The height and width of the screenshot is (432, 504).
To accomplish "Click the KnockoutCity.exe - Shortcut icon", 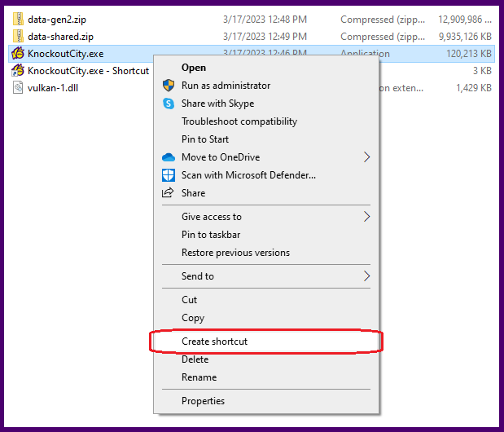I will click(17, 70).
